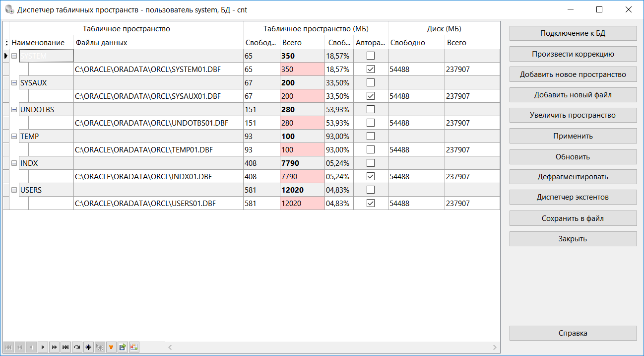Sort by the Наименование column header
Image resolution: width=644 pixels, height=356 pixels.
[38, 43]
